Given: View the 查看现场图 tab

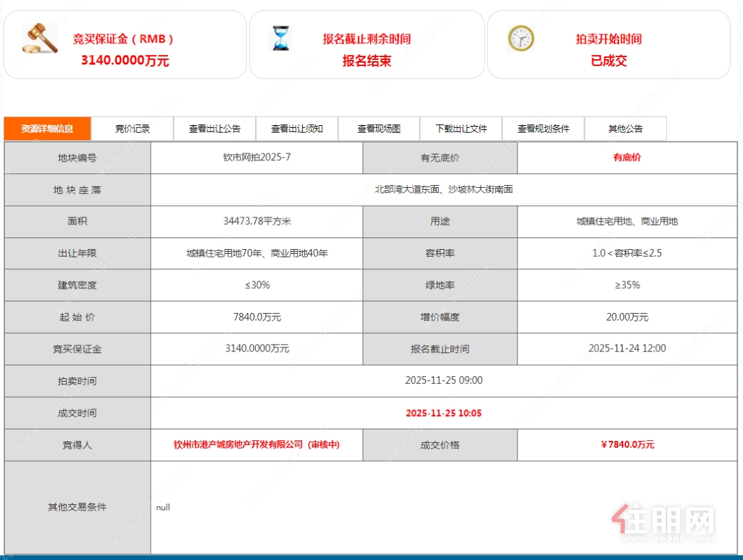Looking at the screenshot, I should tap(378, 129).
